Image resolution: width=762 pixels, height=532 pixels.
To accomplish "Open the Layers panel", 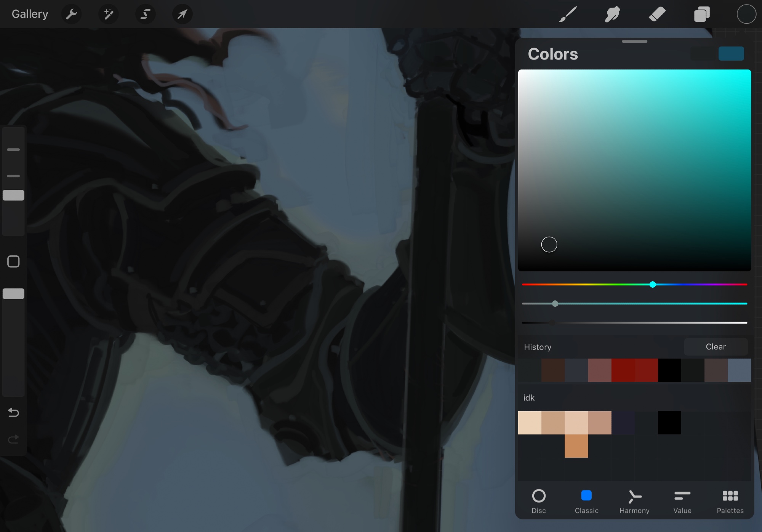I will pos(702,14).
